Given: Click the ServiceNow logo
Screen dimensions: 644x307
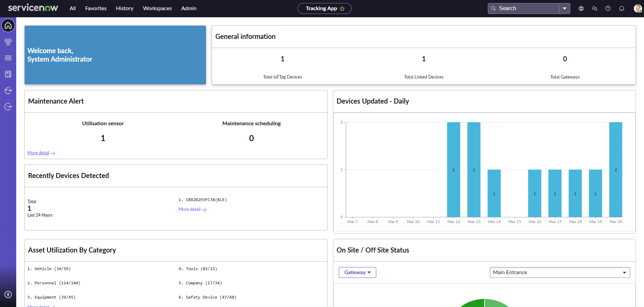Looking at the screenshot, I should click(x=33, y=8).
